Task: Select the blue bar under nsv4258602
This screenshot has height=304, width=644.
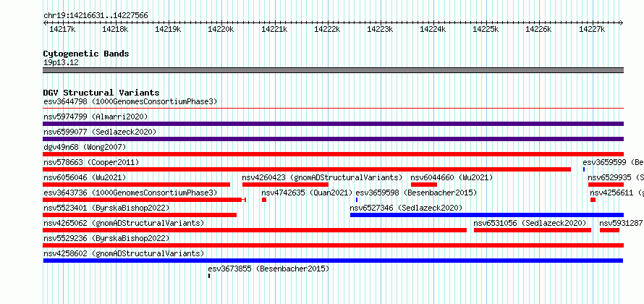Action: tap(333, 261)
